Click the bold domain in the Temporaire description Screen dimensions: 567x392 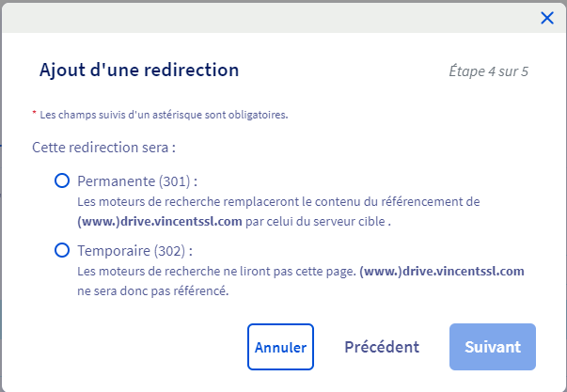441,271
